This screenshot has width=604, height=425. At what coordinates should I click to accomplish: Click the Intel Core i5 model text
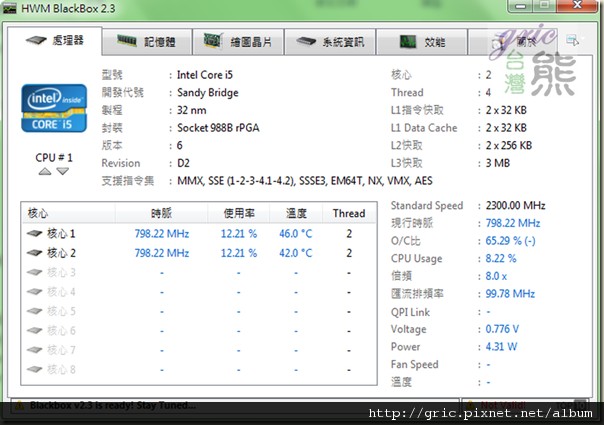coord(205,75)
